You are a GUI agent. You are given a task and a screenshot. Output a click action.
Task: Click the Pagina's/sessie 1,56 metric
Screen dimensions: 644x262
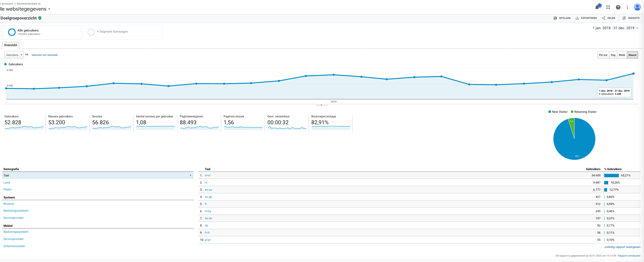tap(243, 123)
